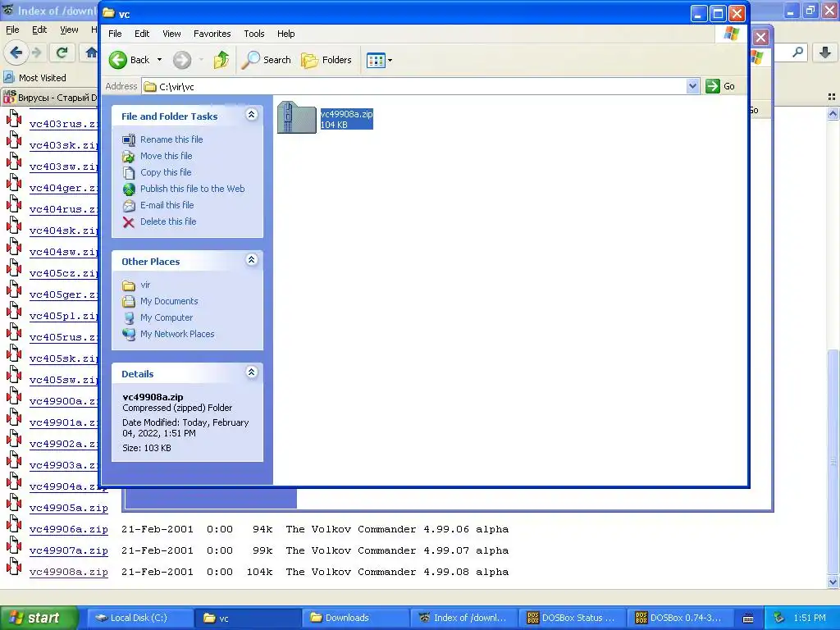The height and width of the screenshot is (630, 840).
Task: Open the browser View menu
Action: pos(69,30)
